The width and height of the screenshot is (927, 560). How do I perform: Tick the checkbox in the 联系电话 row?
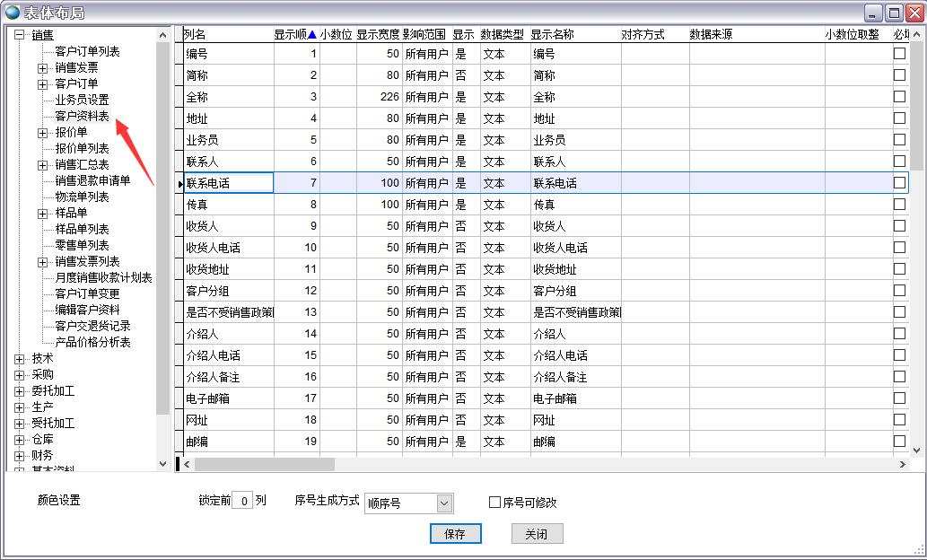(x=899, y=183)
